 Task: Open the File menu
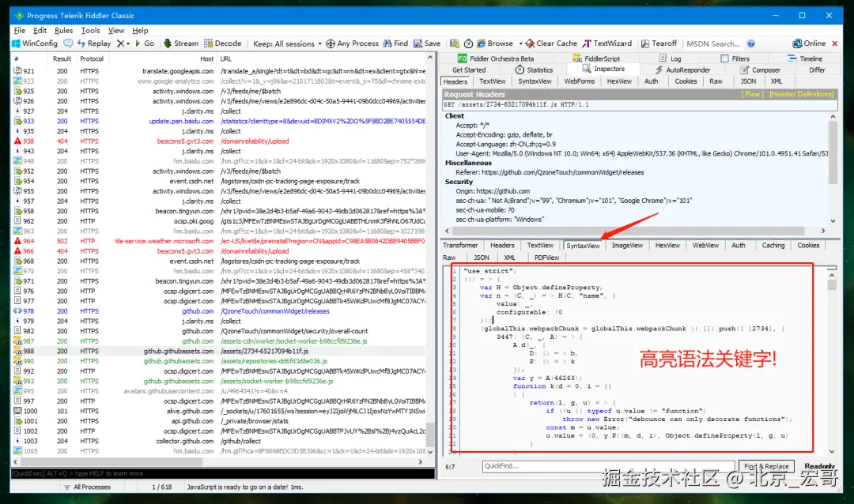coord(20,31)
